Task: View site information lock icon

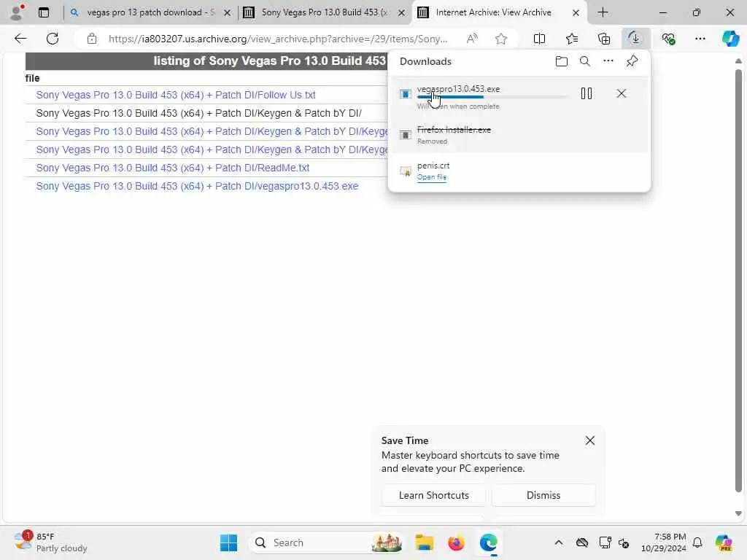Action: click(x=92, y=39)
